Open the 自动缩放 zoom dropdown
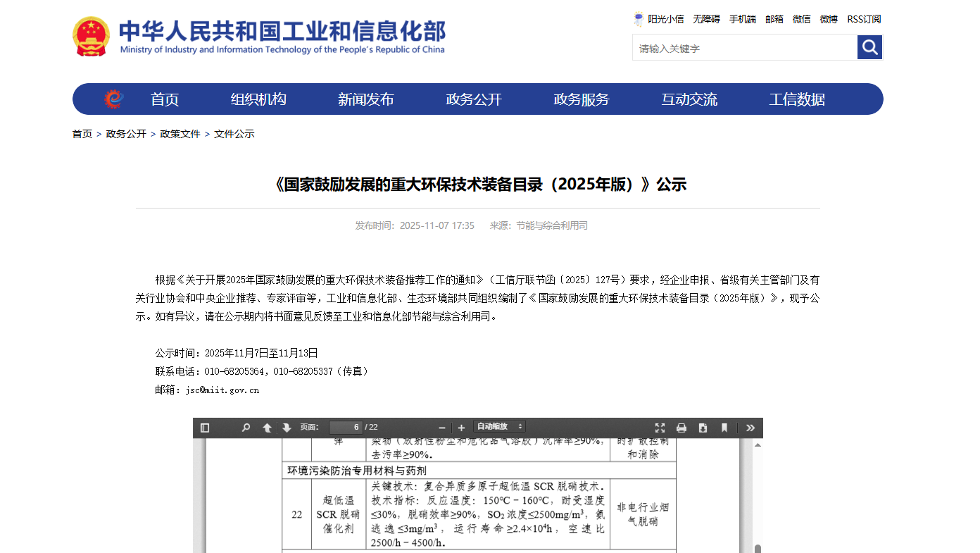 click(499, 427)
